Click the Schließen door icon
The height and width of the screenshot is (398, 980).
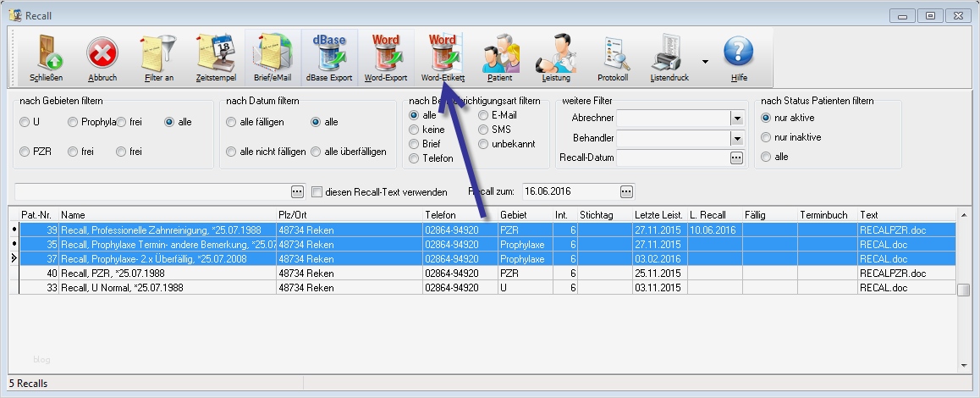47,53
